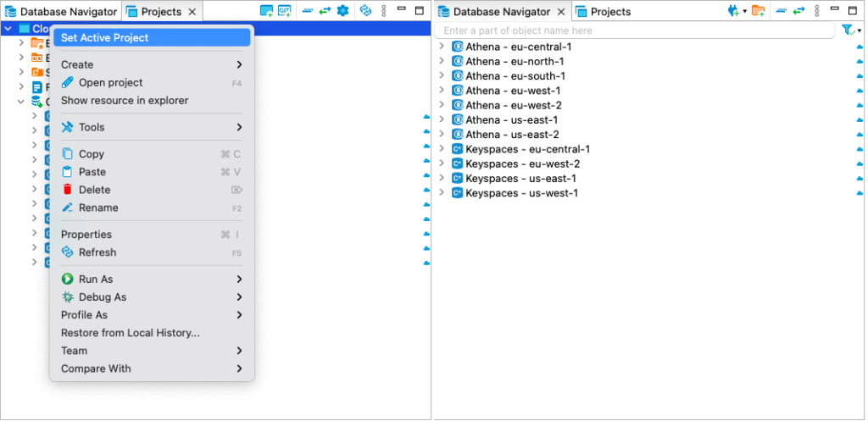The height and width of the screenshot is (421, 868).
Task: Click the red trash icon beside Delete
Action: pyautogui.click(x=68, y=190)
